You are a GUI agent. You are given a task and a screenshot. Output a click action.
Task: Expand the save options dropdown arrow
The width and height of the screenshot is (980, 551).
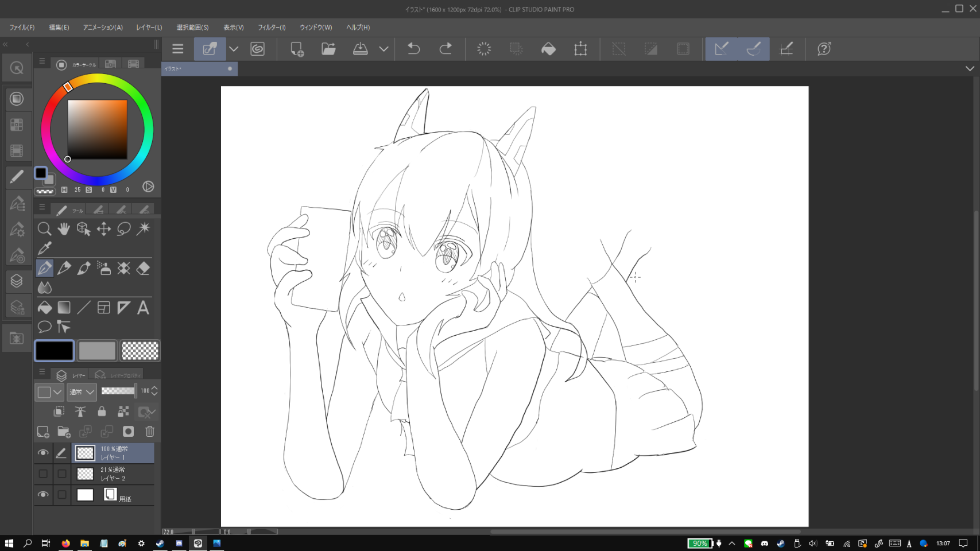(x=384, y=49)
